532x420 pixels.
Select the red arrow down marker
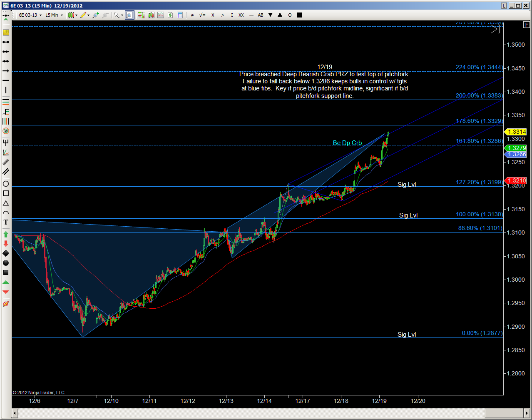click(6, 244)
